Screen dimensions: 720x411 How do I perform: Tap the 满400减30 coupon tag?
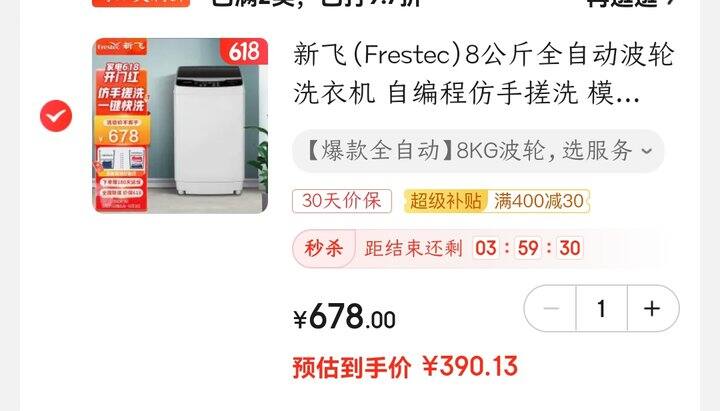pos(539,201)
